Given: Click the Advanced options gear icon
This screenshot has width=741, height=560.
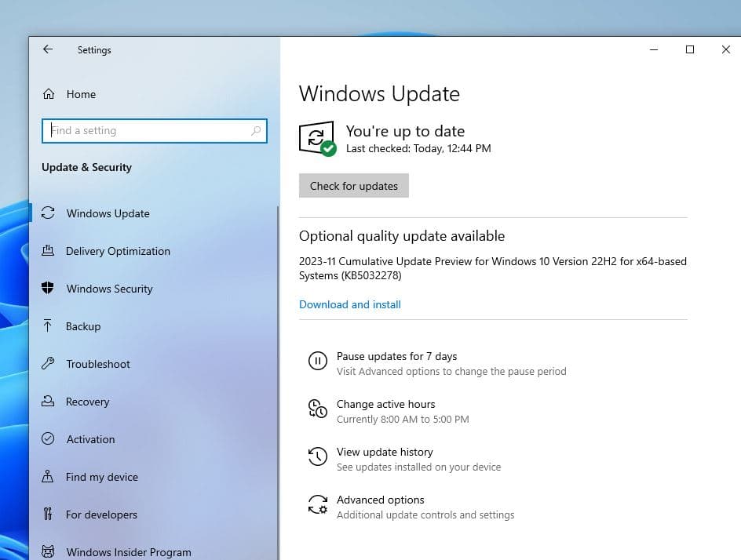Looking at the screenshot, I should [318, 504].
